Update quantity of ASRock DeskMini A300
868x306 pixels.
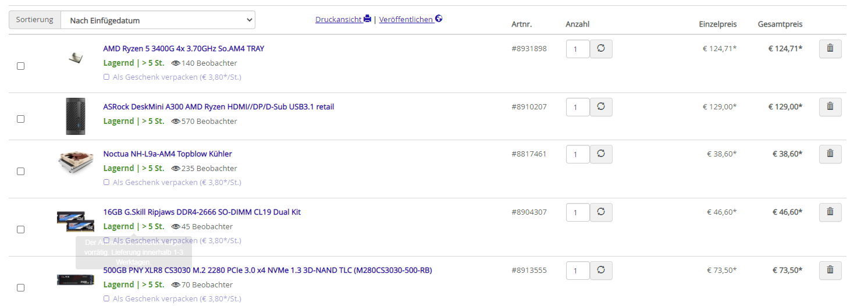tap(601, 107)
